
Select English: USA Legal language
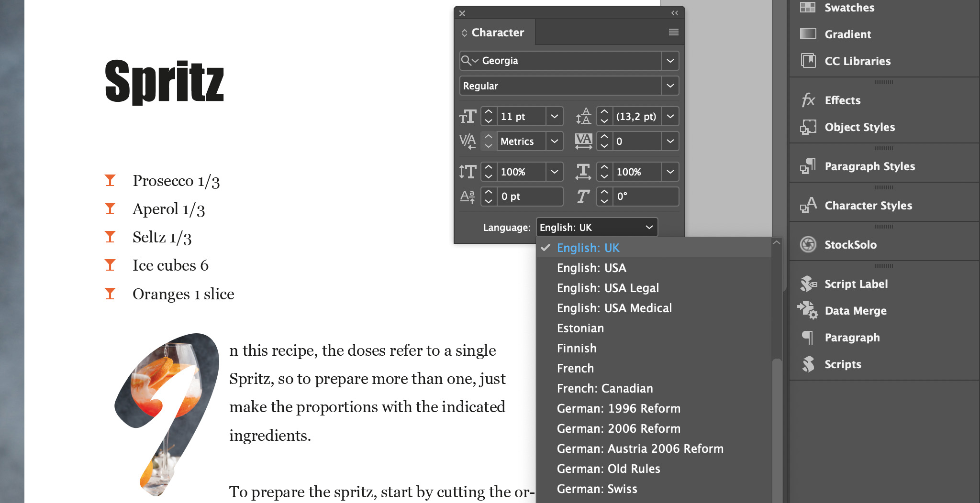[x=654, y=288]
